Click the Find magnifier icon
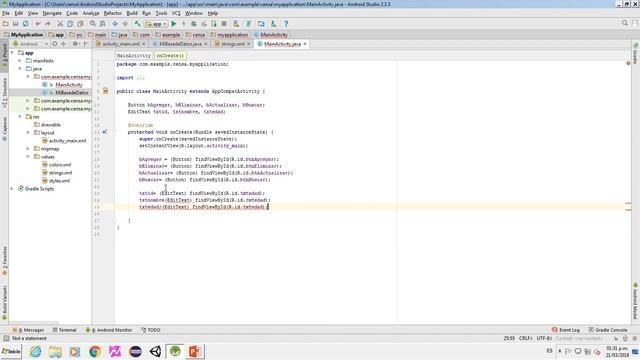The image size is (640, 360). coord(93,24)
